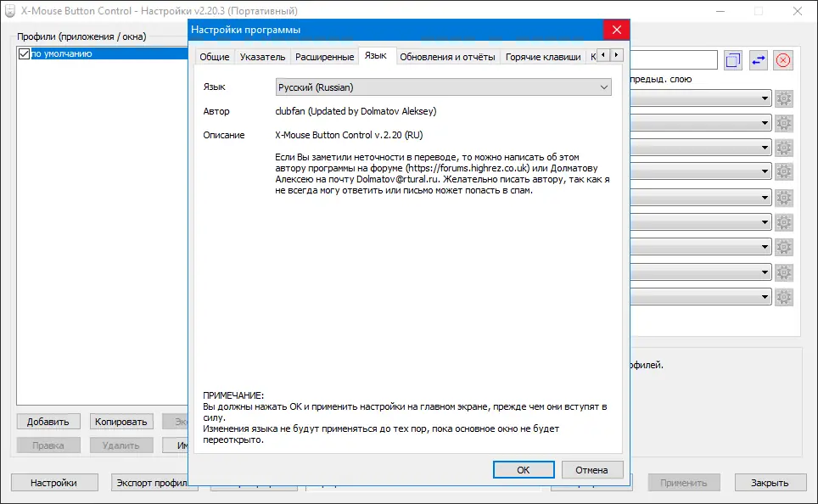Open the Обновления и отчёты tab
Viewport: 818px width, 504px height.
pos(447,57)
